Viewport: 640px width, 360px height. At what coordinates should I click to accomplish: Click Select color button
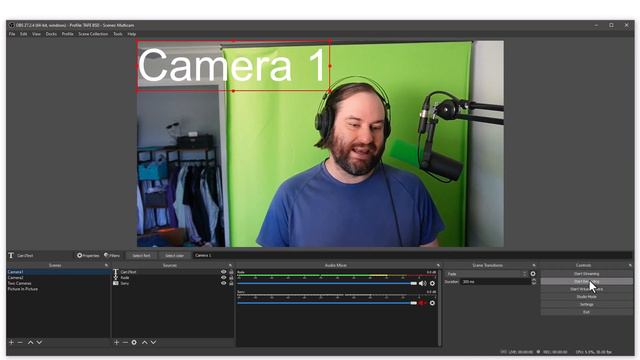(x=174, y=256)
